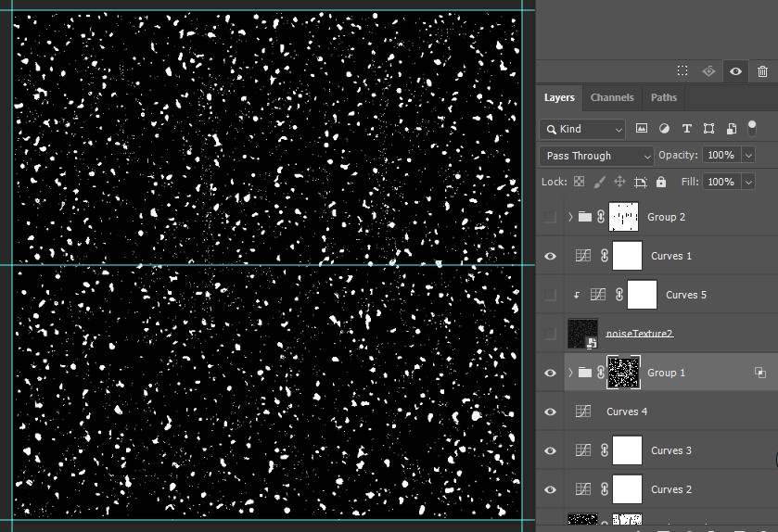Lock transparent pixels
Screen dimensions: 778x532
click(x=580, y=183)
